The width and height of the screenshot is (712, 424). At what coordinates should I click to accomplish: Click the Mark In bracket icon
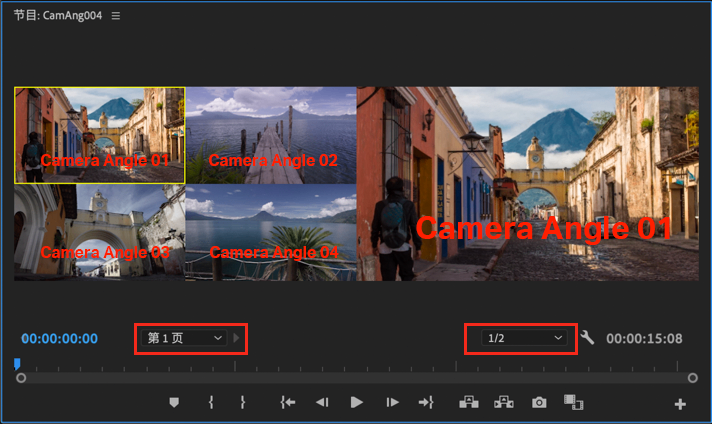click(211, 402)
